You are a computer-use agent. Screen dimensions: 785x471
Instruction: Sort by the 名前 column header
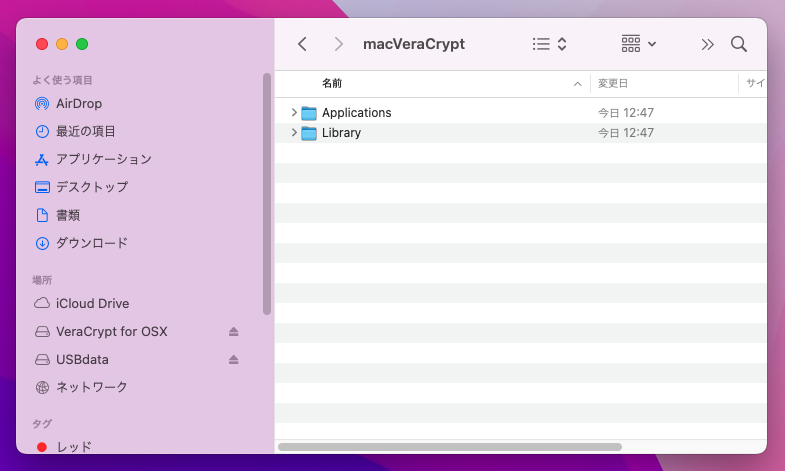[332, 84]
